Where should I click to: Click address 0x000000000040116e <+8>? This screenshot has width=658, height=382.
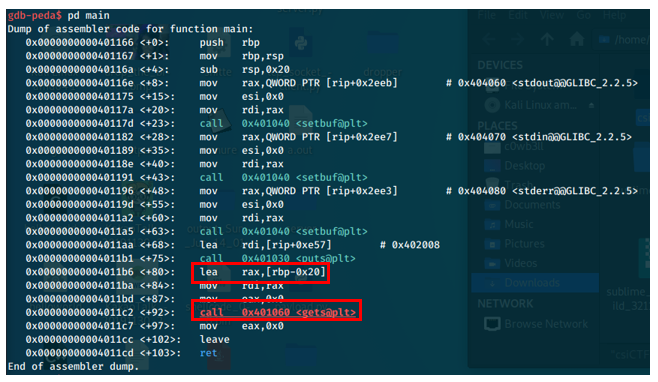tap(97, 83)
